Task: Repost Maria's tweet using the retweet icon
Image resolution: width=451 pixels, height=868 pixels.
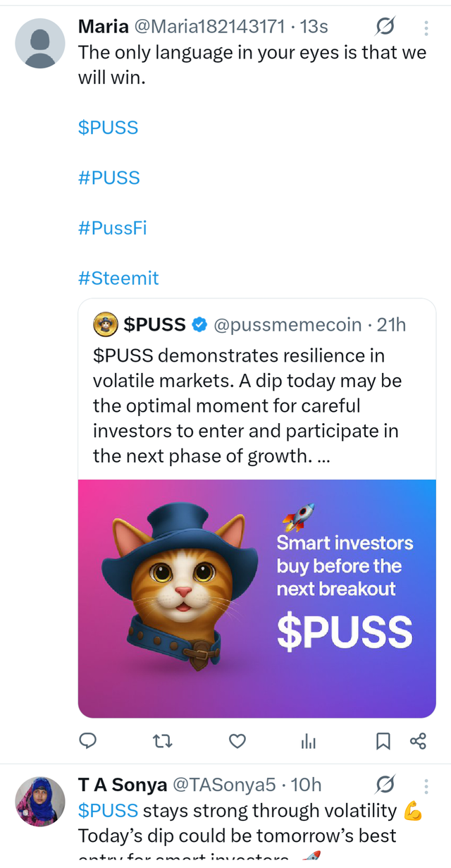Action: 163,740
